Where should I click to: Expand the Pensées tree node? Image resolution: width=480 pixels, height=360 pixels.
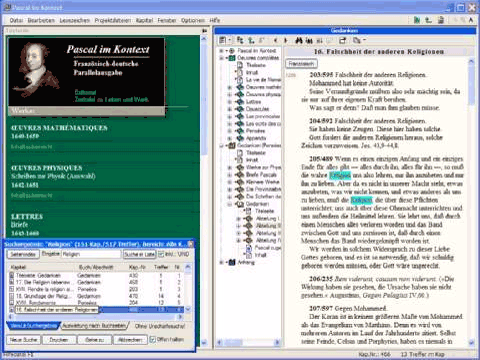coord(229,131)
